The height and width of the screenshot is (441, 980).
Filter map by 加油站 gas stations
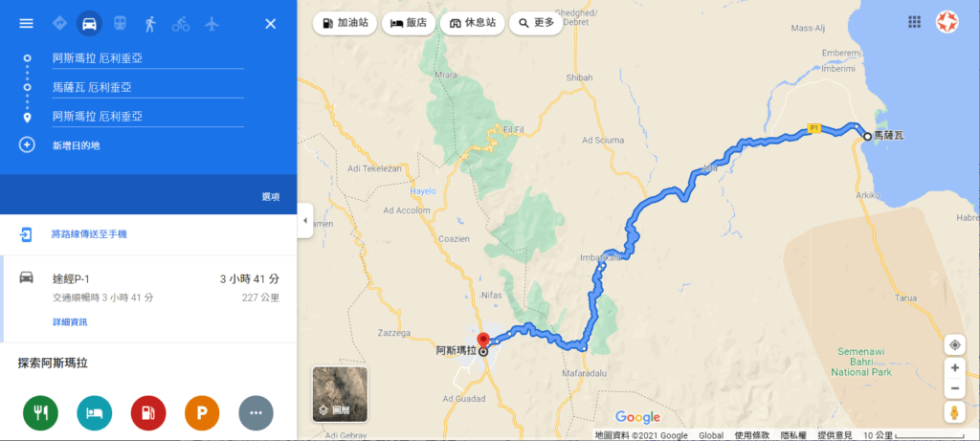click(x=345, y=23)
